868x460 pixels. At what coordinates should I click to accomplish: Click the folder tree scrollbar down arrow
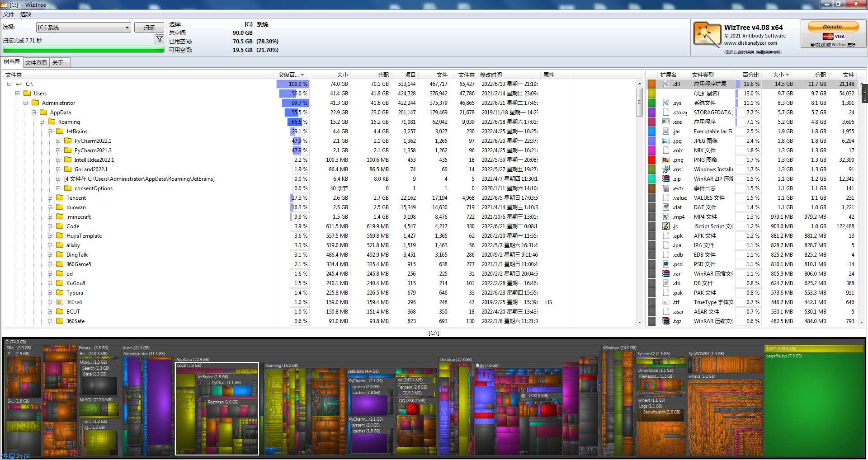click(639, 323)
